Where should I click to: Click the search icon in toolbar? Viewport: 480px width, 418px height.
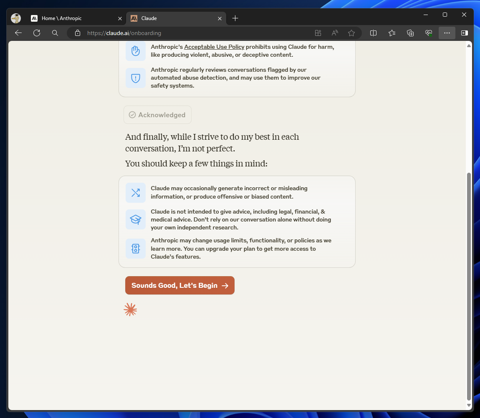[x=55, y=33]
